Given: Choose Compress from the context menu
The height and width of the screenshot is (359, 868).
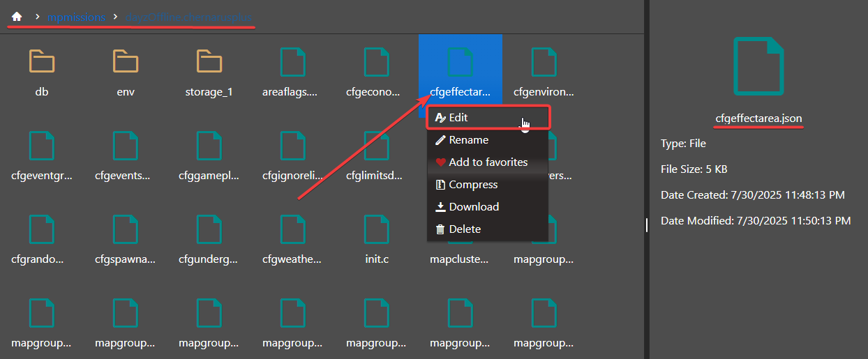Looking at the screenshot, I should pyautogui.click(x=488, y=185).
